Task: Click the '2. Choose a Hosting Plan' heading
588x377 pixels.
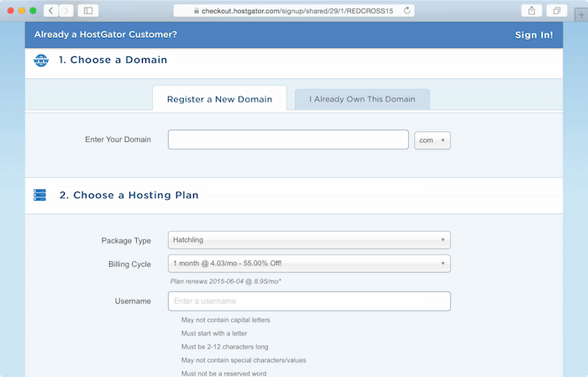Action: pos(129,196)
